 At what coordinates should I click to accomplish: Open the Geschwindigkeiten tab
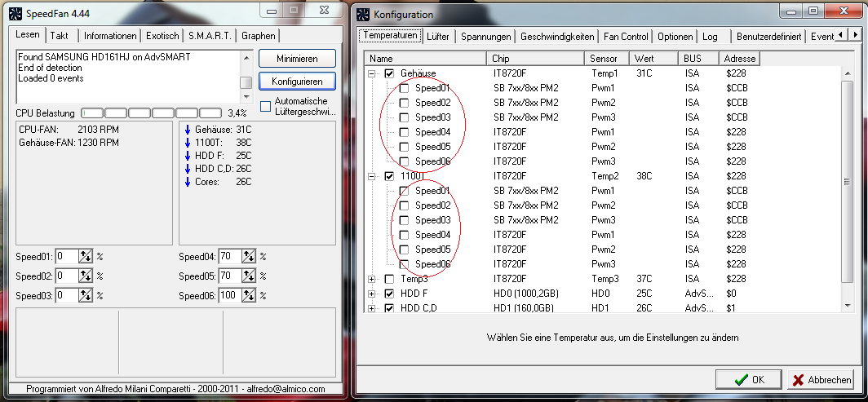(557, 37)
